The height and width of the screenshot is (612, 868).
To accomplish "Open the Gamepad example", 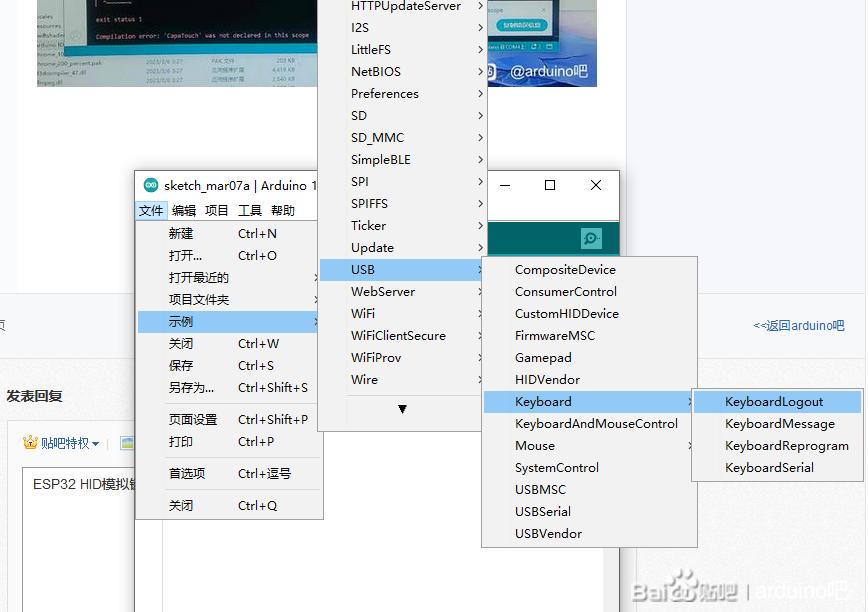I will [x=589, y=358].
